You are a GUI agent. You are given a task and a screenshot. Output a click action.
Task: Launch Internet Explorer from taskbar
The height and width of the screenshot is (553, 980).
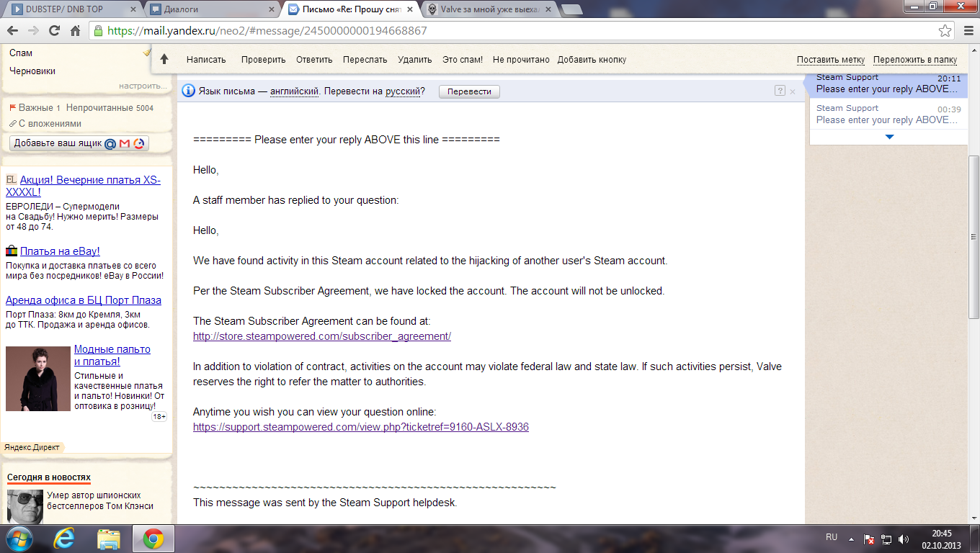65,538
